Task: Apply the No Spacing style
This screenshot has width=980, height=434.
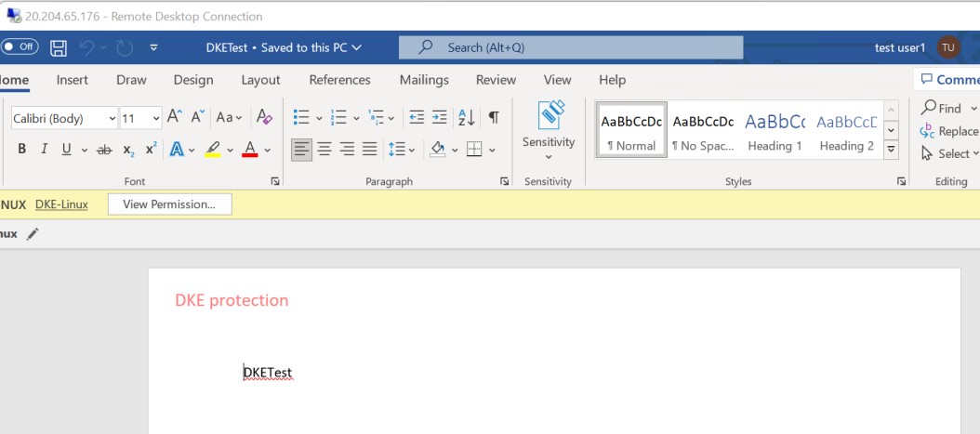Action: coord(703,130)
